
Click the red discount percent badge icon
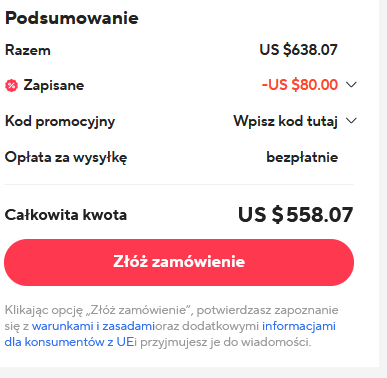click(x=11, y=86)
